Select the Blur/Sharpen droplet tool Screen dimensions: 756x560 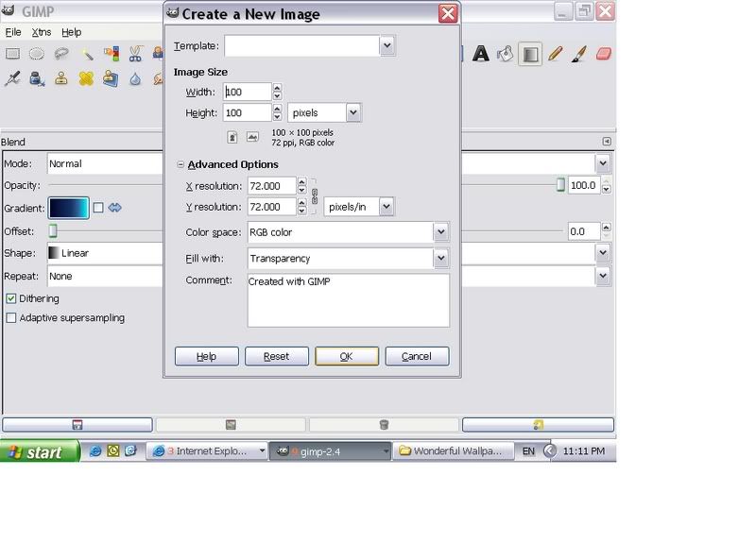[135, 78]
